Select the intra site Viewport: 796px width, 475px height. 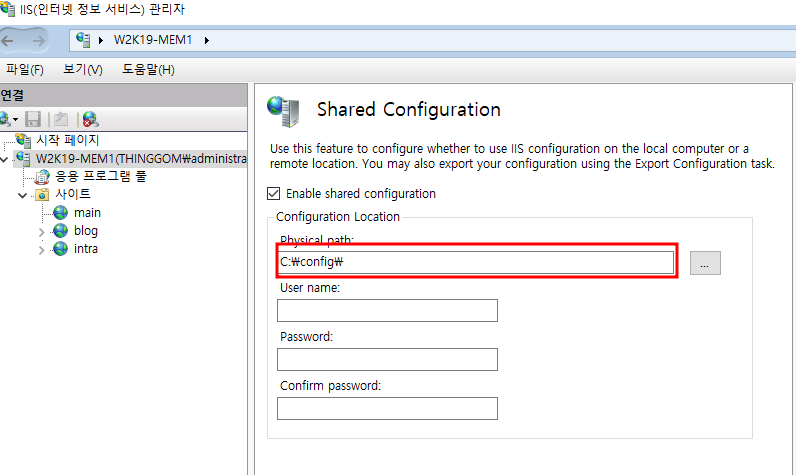point(86,249)
